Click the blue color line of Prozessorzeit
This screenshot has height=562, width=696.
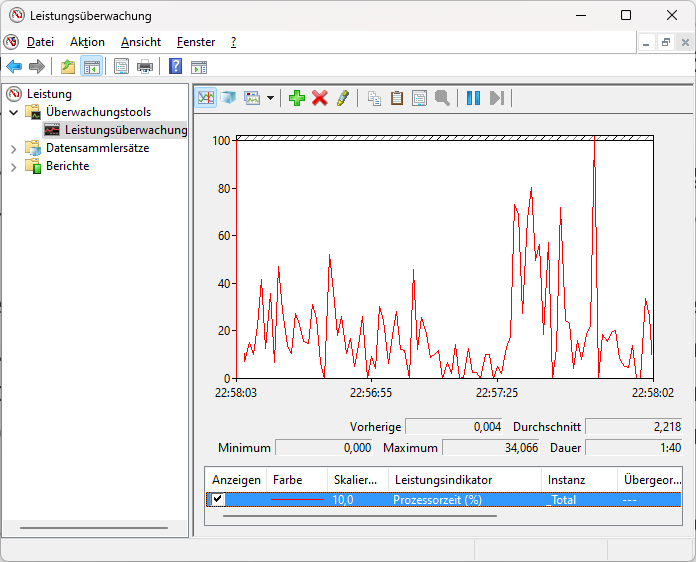(x=297, y=499)
